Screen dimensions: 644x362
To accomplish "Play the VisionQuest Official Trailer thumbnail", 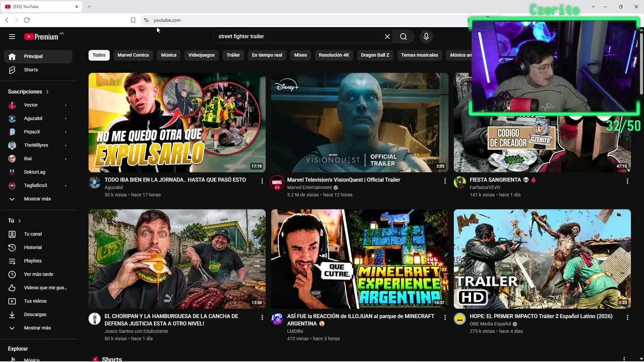I will pos(360,123).
